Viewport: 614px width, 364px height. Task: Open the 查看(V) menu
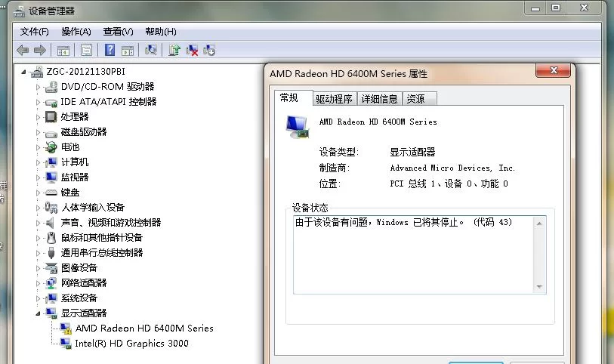[119, 32]
